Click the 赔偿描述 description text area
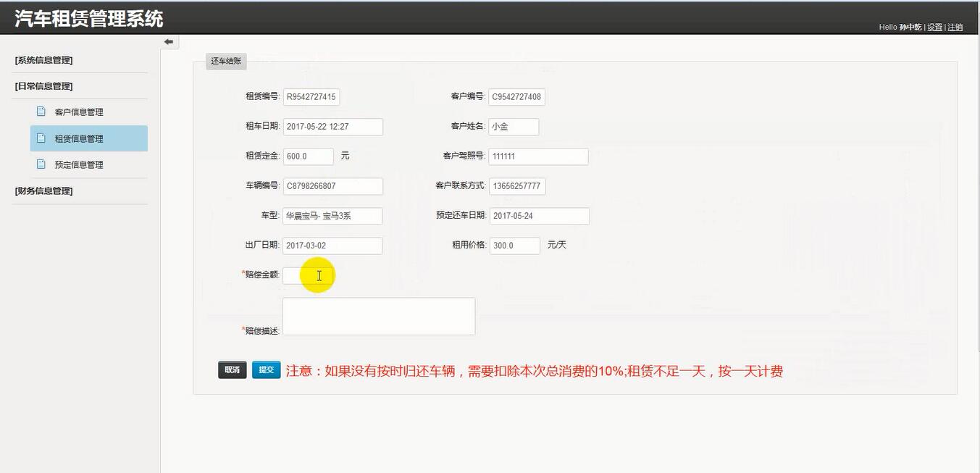This screenshot has width=980, height=473. click(378, 316)
